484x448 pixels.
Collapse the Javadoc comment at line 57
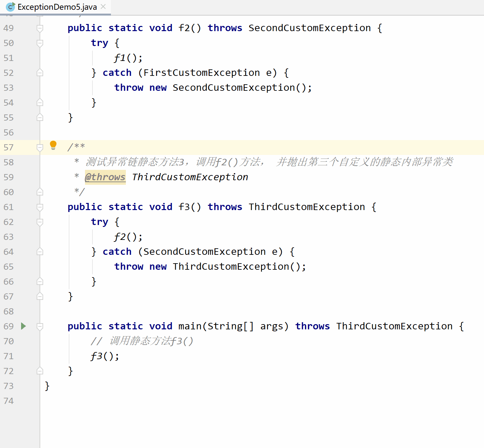click(x=40, y=147)
